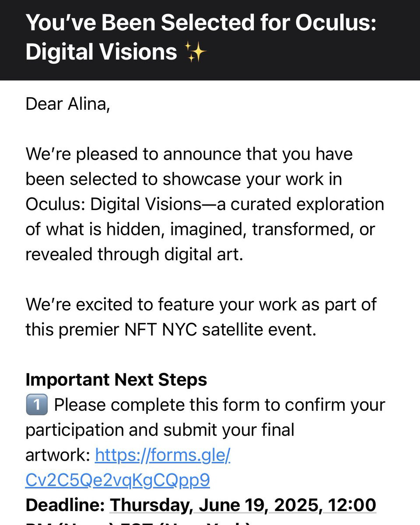
Task: Click the "You've Been Selected for Oculus:" subject line
Action: point(201,23)
